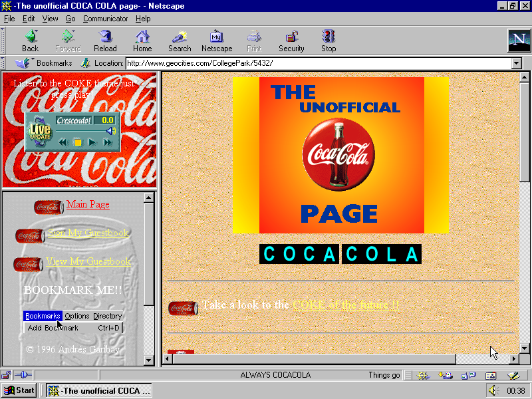The image size is (532, 399).
Task: Click the Crescendo Live Update logo
Action: tap(40, 132)
